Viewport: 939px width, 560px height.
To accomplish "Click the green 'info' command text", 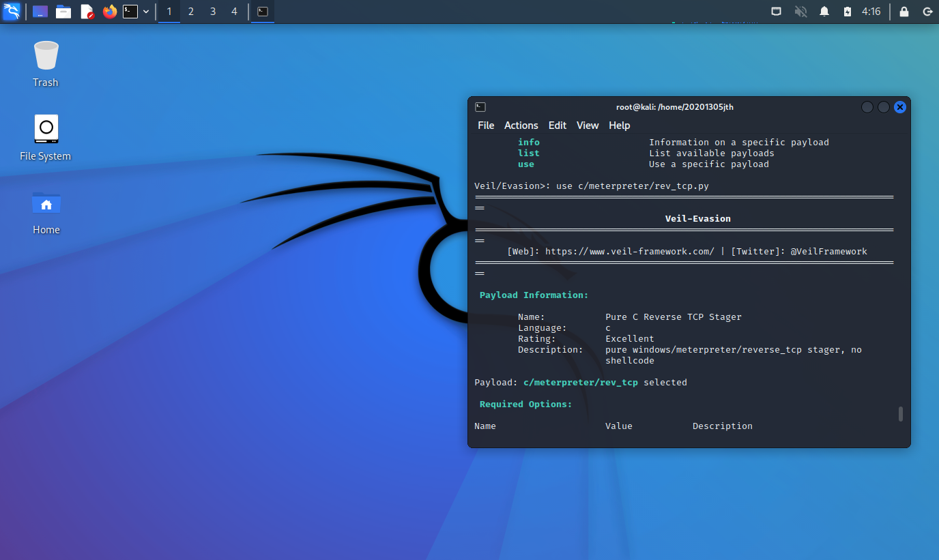I will click(529, 143).
